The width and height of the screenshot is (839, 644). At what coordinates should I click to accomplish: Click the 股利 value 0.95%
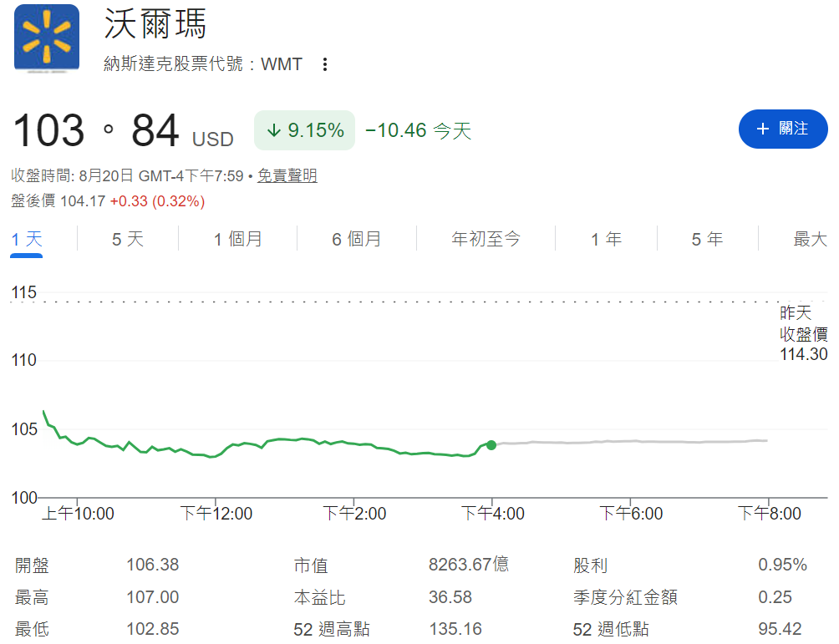[x=782, y=565]
